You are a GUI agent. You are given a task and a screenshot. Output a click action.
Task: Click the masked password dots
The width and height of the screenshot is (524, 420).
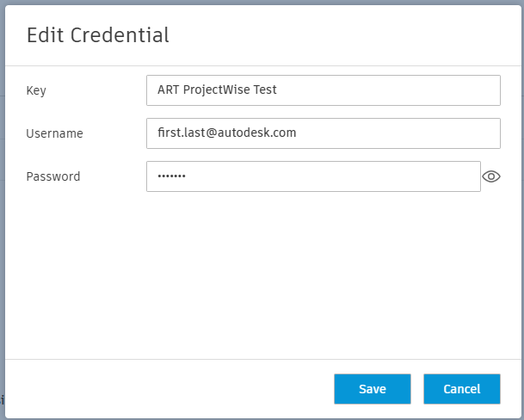tap(171, 176)
